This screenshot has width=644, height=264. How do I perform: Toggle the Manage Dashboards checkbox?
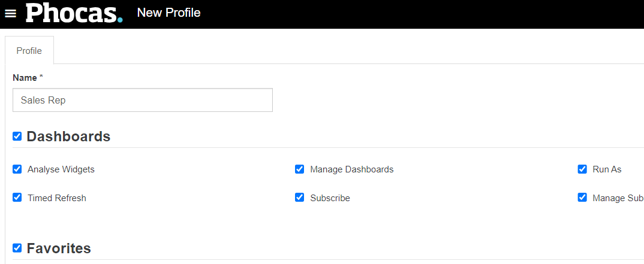[x=299, y=169]
